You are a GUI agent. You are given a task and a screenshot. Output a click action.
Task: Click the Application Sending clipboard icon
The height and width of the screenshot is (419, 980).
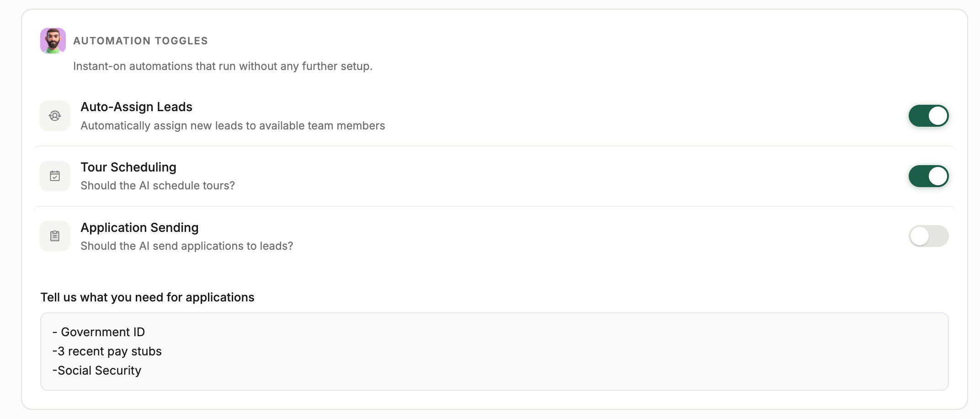tap(55, 236)
